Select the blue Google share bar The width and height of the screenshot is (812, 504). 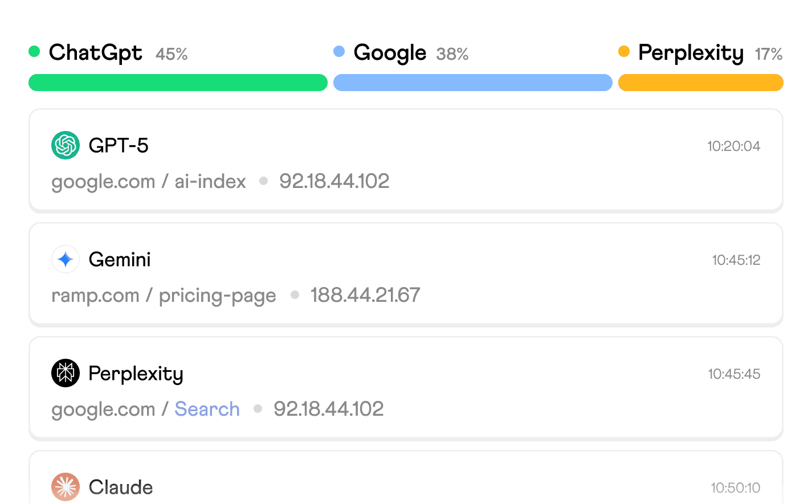coord(473,83)
